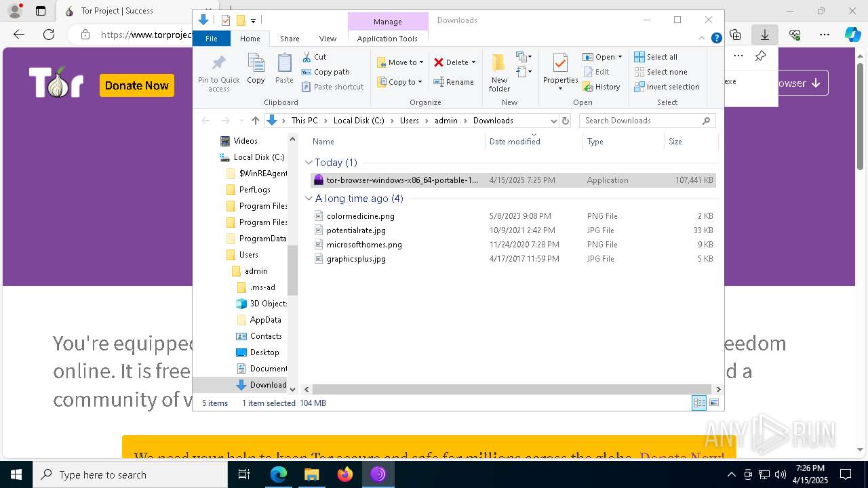
Task: Click Edge refresh page button
Action: coord(49,35)
